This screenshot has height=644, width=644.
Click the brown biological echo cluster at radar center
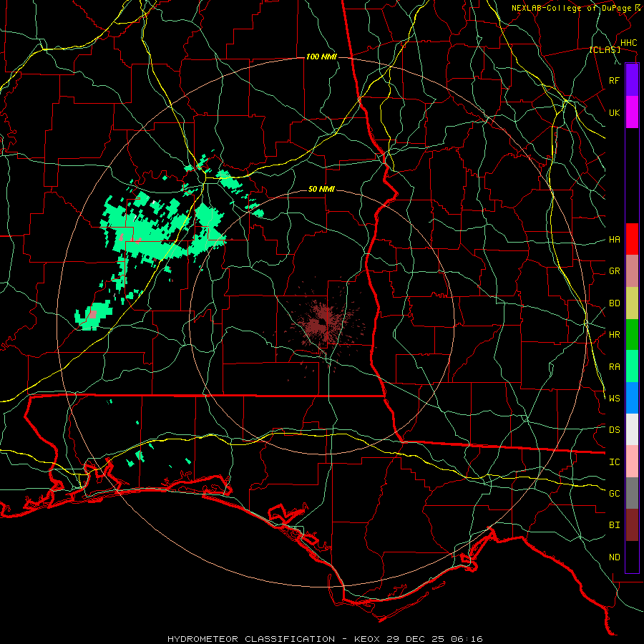(x=323, y=323)
